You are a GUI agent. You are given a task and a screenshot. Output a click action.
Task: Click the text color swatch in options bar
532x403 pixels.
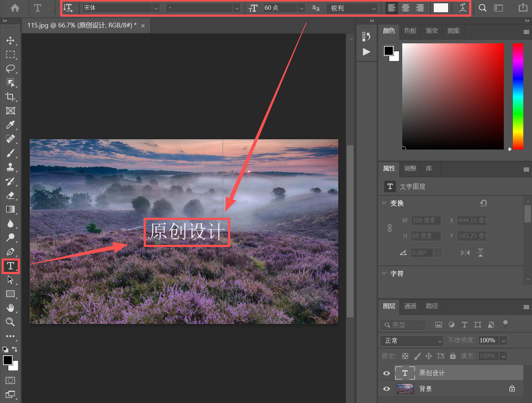coord(441,8)
